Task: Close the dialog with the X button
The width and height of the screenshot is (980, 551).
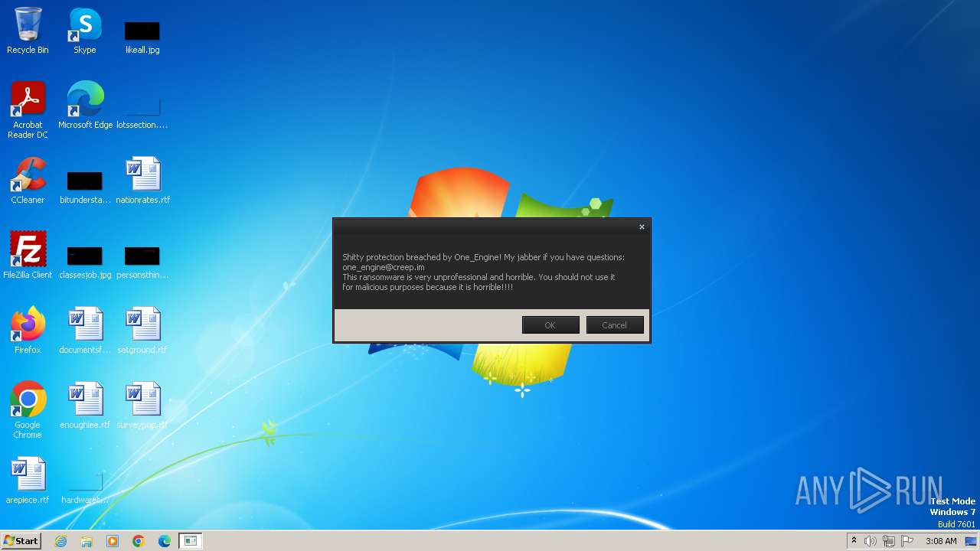Action: coord(642,227)
